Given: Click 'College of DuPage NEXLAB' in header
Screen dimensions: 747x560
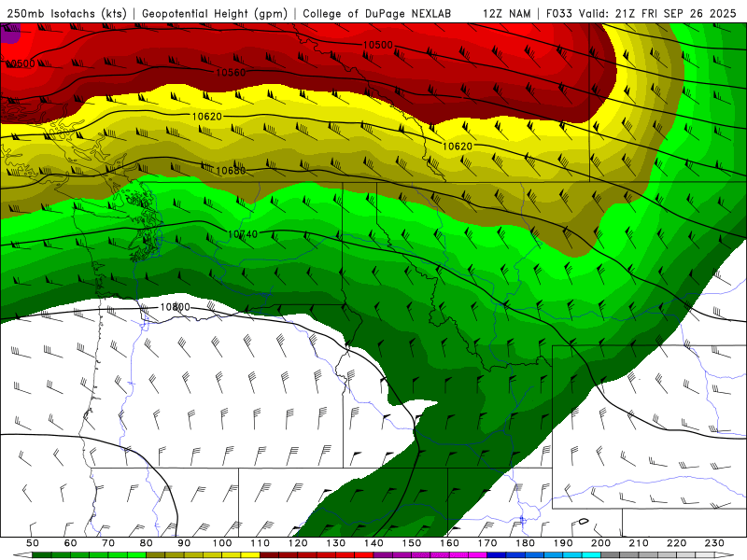Looking at the screenshot, I should point(376,13).
